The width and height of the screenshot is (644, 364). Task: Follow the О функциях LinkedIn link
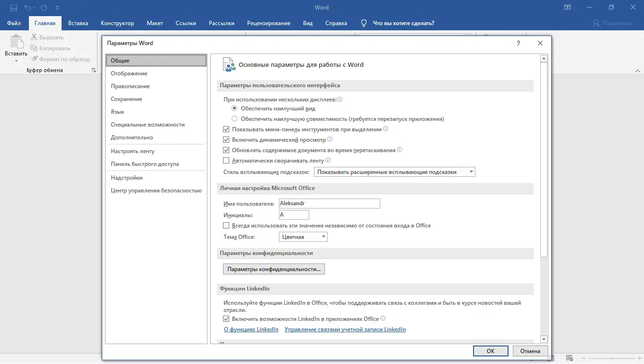251,329
